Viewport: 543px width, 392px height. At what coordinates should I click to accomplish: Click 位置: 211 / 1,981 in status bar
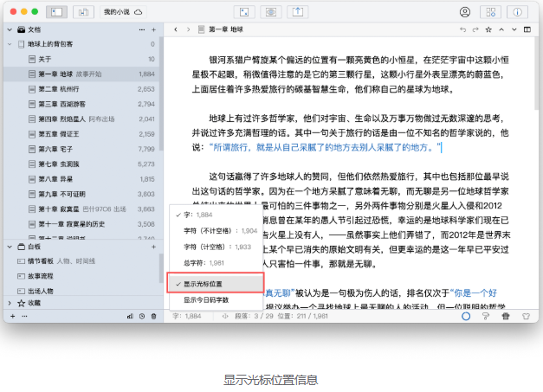[302, 316]
